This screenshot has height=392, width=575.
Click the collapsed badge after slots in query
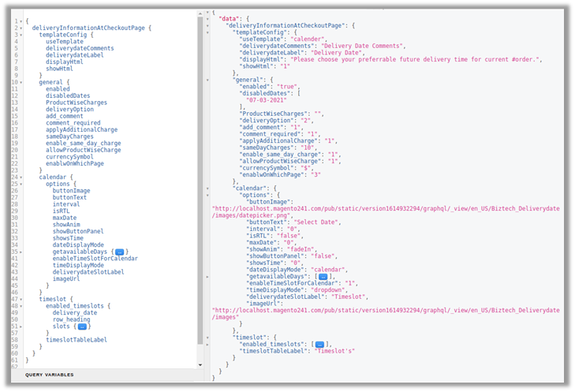pyautogui.click(x=82, y=326)
